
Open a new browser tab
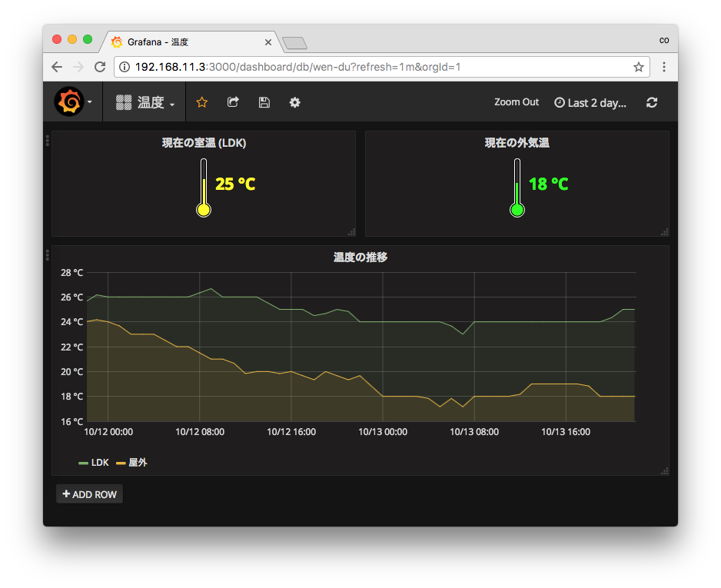294,43
